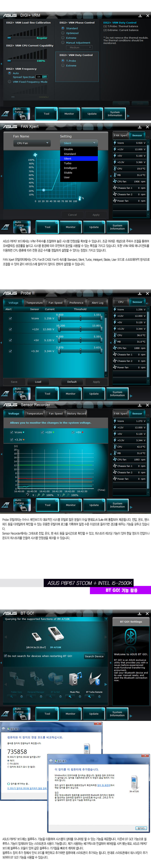Adjust CPU Current Capability slider handle
The height and width of the screenshot is (868, 151).
[9, 61]
